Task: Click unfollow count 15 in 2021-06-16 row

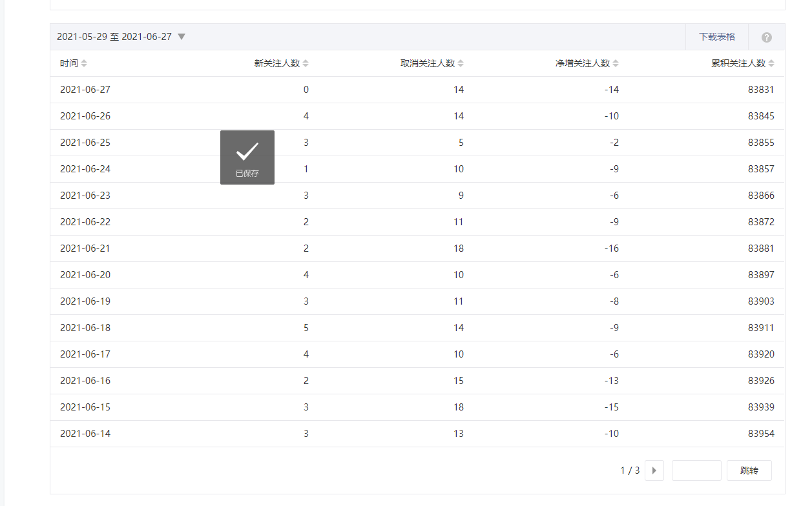Action: point(458,381)
